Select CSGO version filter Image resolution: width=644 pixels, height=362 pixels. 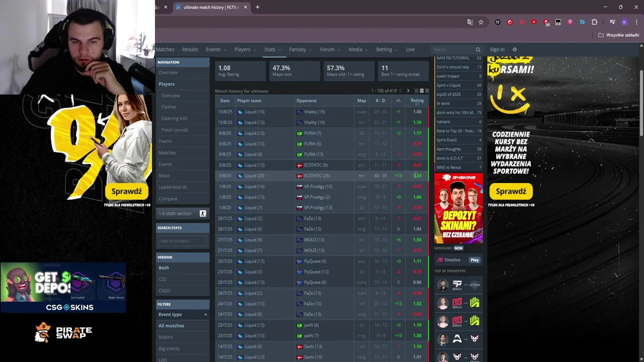click(164, 291)
